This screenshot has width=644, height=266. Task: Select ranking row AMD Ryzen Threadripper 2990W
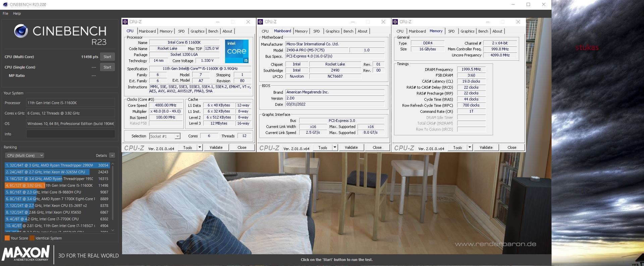[x=57, y=165]
